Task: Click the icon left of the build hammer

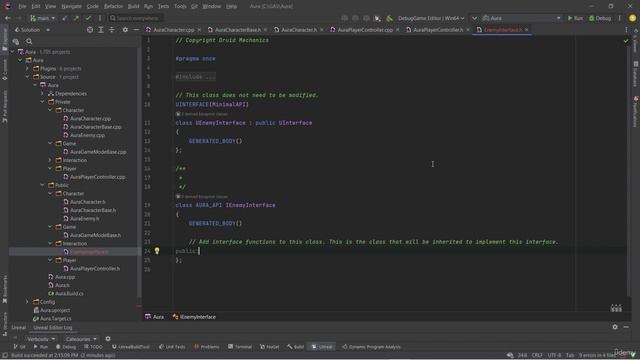Action: [x=378, y=18]
